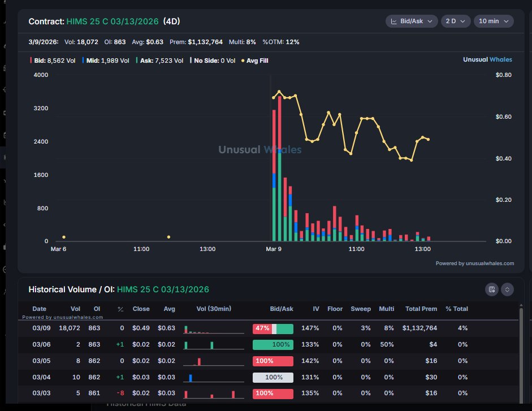Sort table by the Vol column header
Viewport: 532px width, 411px height.
click(x=75, y=309)
